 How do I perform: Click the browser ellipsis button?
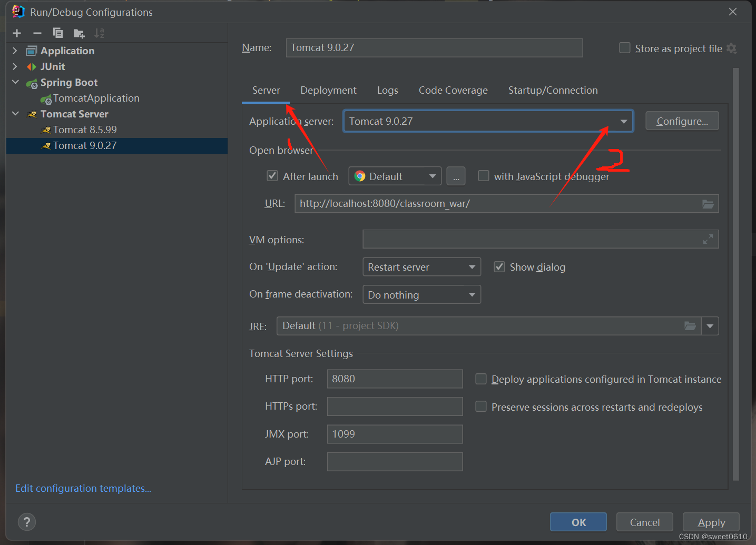456,176
